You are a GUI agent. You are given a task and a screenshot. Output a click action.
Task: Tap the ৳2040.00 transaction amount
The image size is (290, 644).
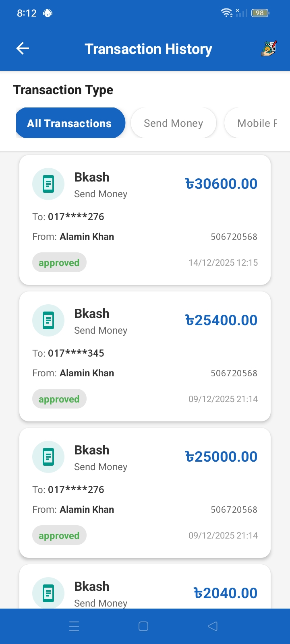pos(226,593)
